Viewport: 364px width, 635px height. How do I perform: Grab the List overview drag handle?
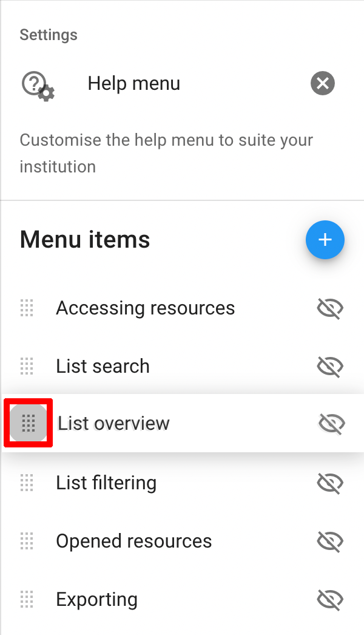click(x=29, y=423)
